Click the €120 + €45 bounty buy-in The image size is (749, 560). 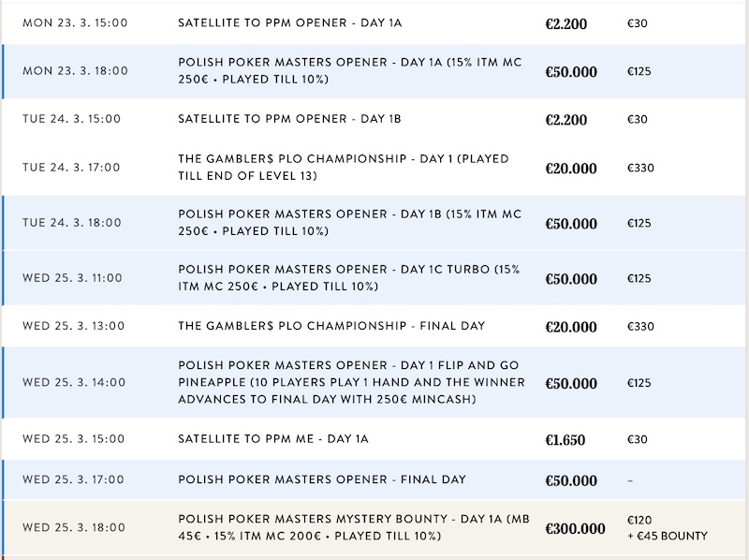pyautogui.click(x=667, y=527)
